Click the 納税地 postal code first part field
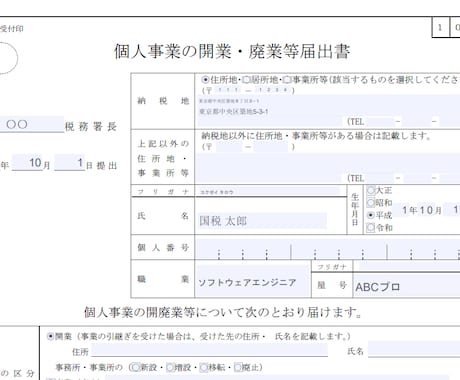The height and width of the screenshot is (380, 460). point(228,90)
